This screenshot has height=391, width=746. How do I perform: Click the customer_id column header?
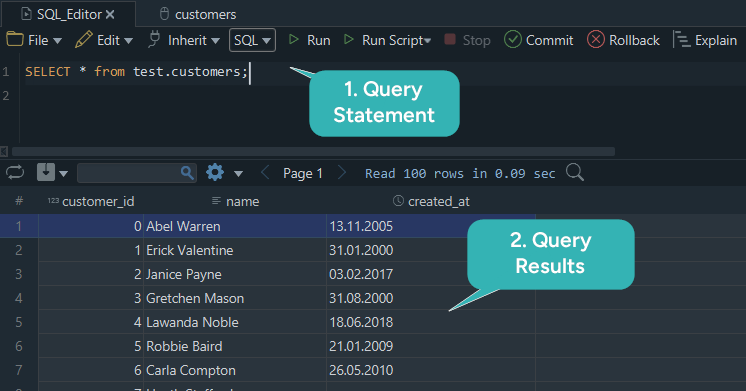point(91,202)
